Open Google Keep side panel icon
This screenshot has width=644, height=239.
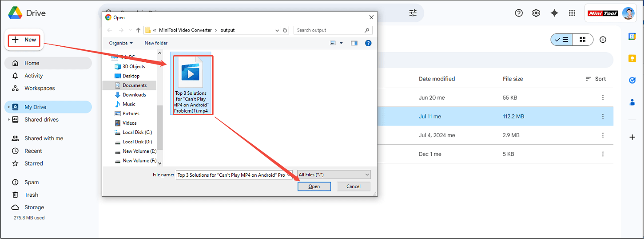coord(632,58)
